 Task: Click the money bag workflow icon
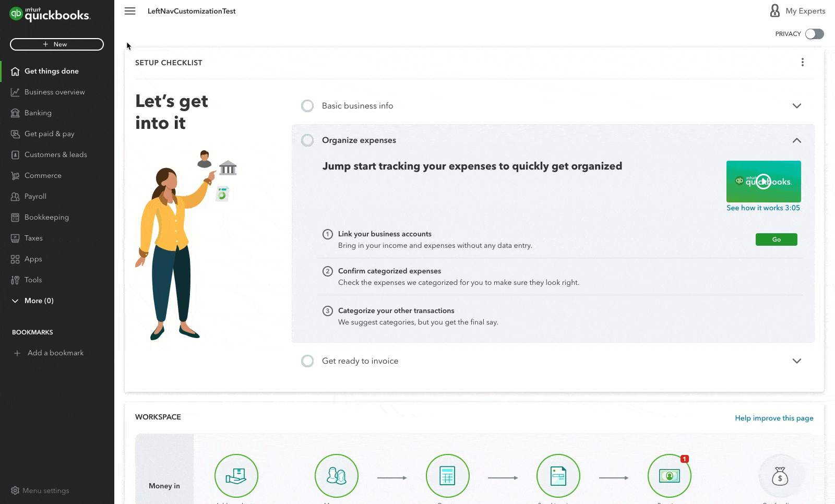(x=780, y=476)
